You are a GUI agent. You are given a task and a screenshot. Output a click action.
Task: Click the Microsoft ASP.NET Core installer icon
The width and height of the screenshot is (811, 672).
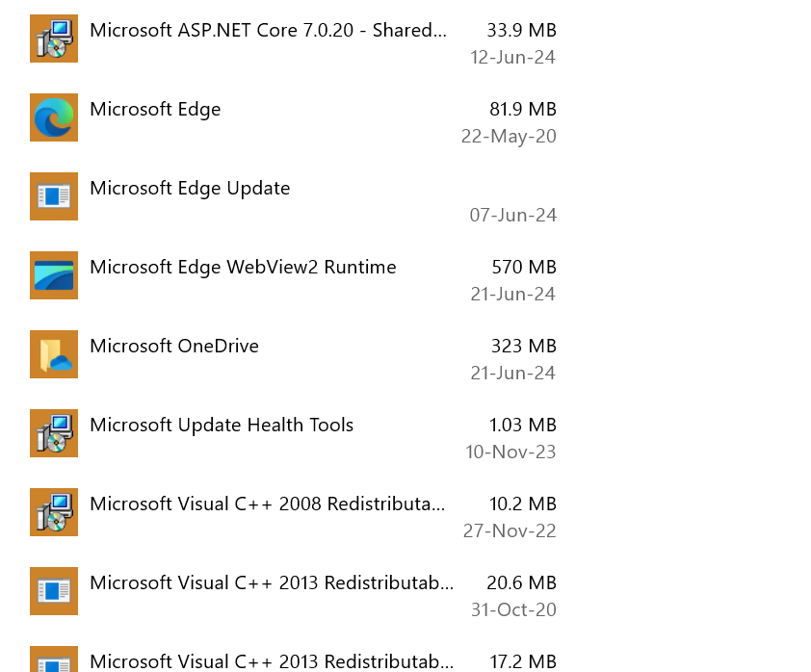[x=54, y=39]
